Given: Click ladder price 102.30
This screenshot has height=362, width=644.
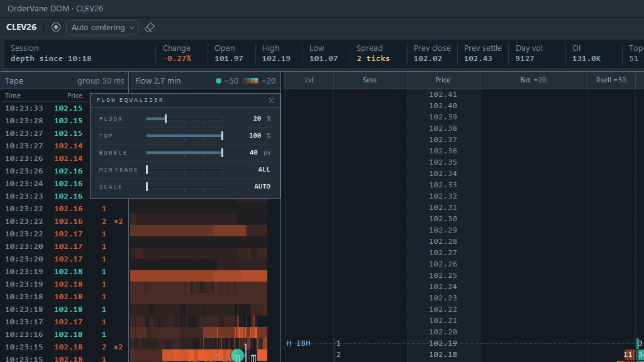Looking at the screenshot, I should coord(443,219).
